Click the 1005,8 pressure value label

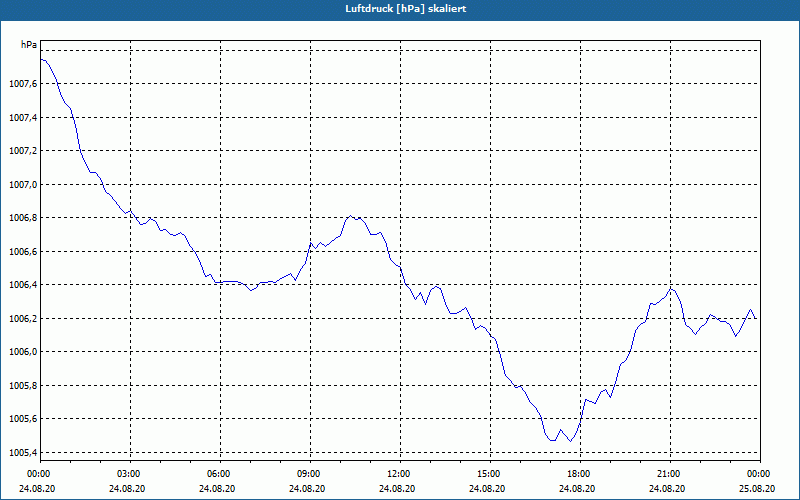(x=23, y=386)
